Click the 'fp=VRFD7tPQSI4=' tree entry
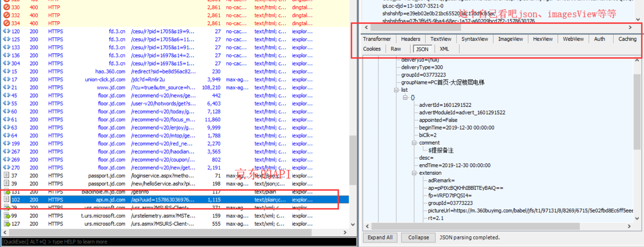This screenshot has height=247, width=644. pos(450,195)
